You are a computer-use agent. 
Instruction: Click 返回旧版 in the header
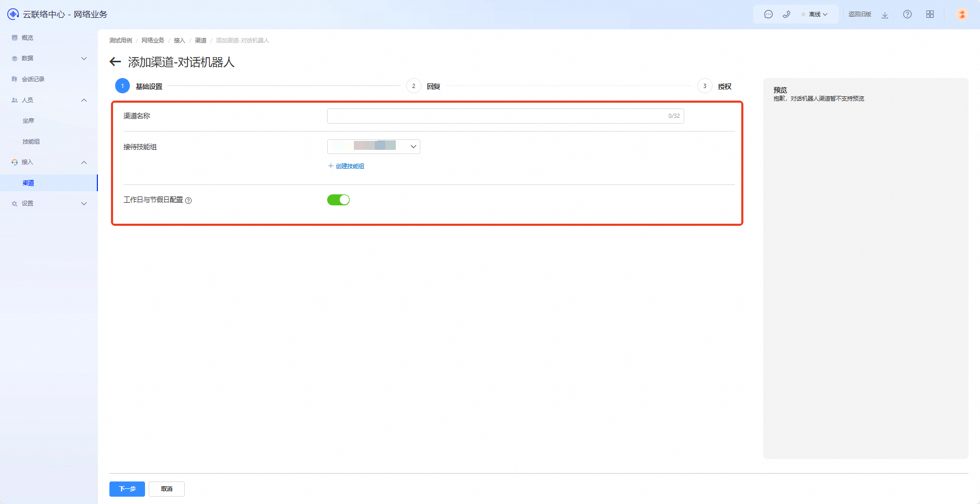(x=860, y=15)
